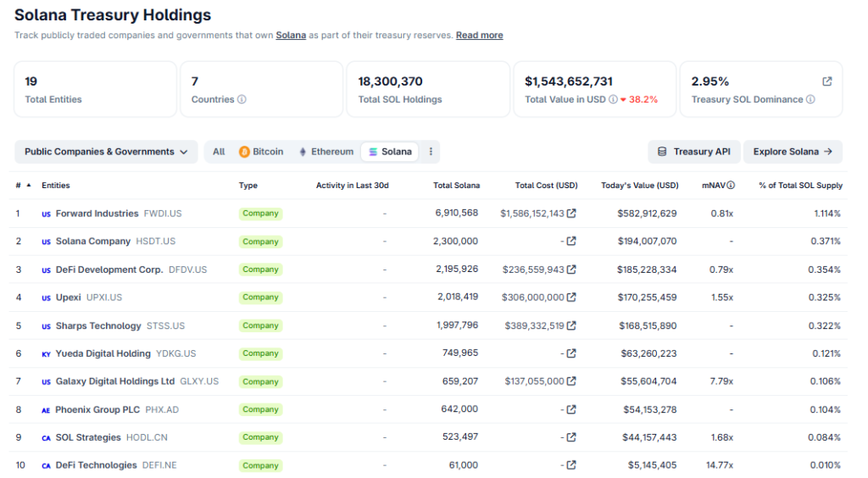868x478 pixels.
Task: Sort table by the # column
Action: [22, 186]
